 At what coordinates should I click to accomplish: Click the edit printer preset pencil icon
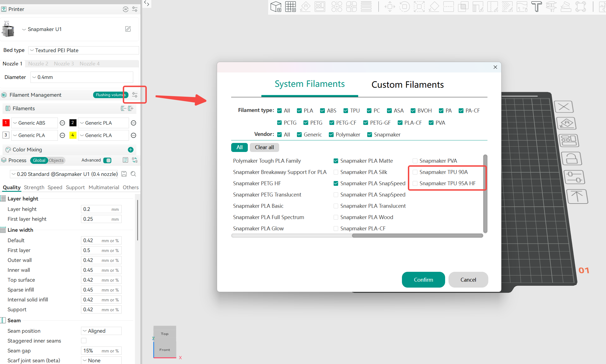(128, 29)
